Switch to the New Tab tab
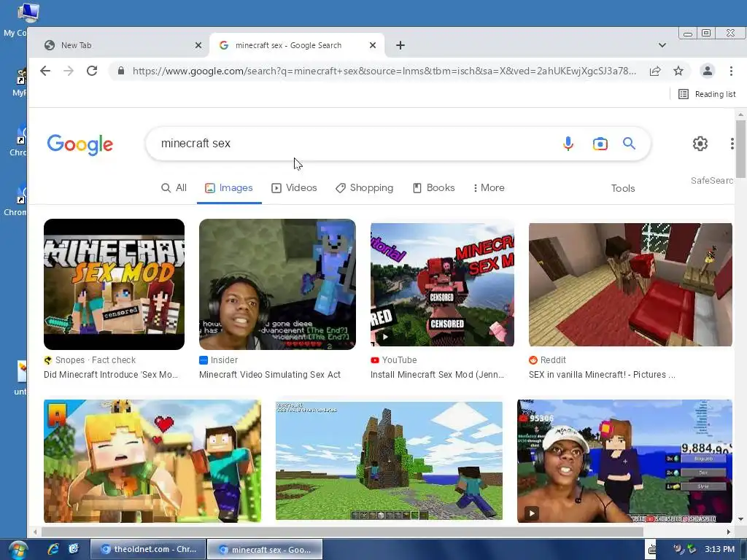The height and width of the screenshot is (560, 747). click(x=119, y=45)
